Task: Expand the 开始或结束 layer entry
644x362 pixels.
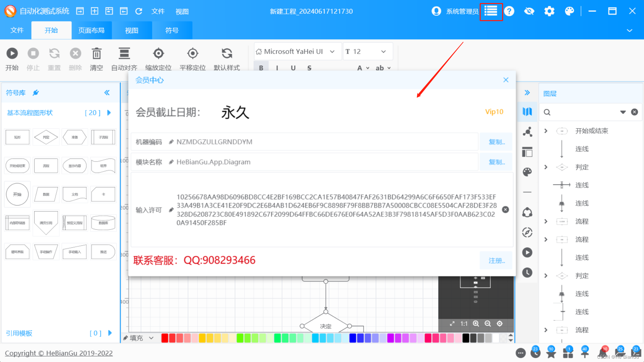Action: [x=545, y=131]
